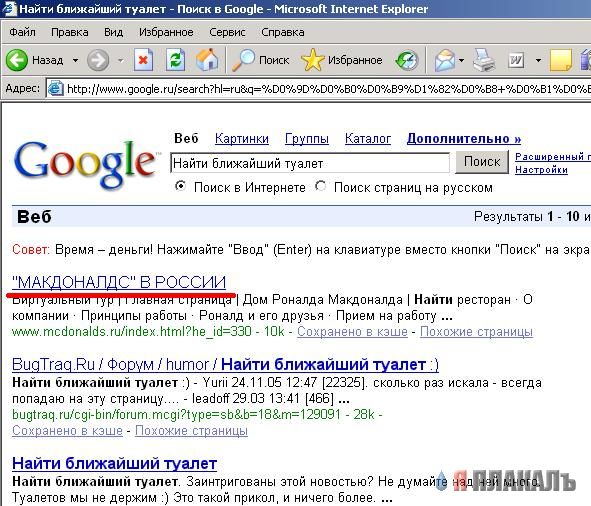Open bugtraq.ru 'Похожие страницы' link
This screenshot has width=591, height=506.
pos(191,431)
